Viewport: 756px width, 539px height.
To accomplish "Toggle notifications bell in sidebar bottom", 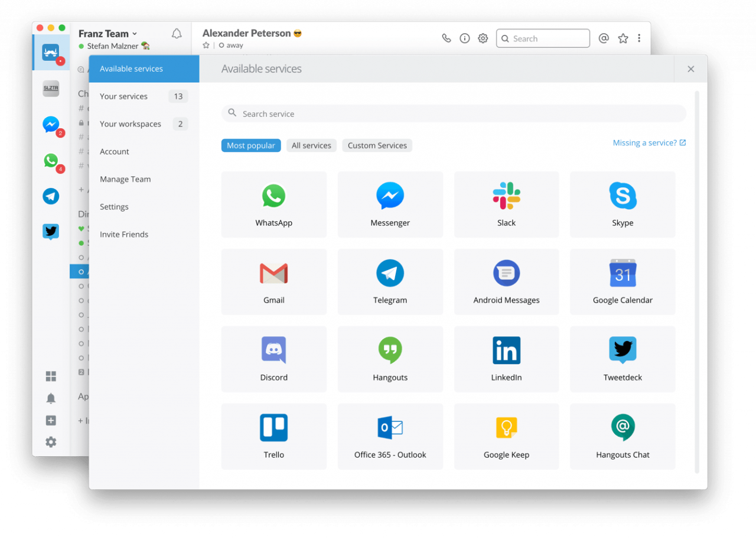I will (51, 398).
